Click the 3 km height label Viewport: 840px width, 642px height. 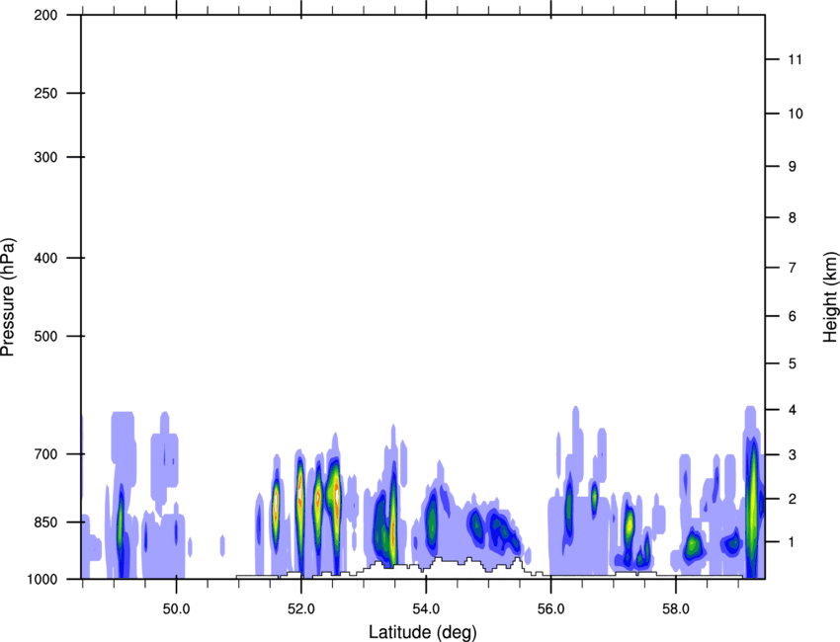click(793, 455)
